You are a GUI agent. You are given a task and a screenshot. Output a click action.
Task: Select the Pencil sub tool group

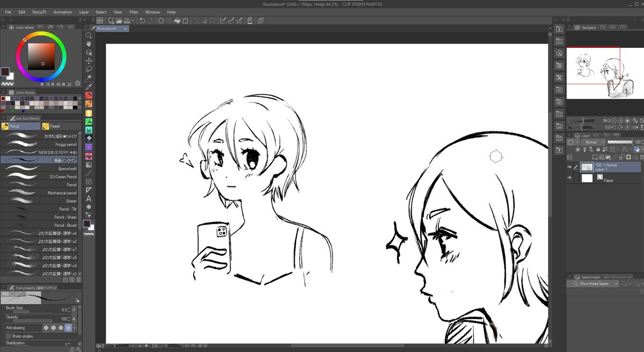[x=20, y=126]
